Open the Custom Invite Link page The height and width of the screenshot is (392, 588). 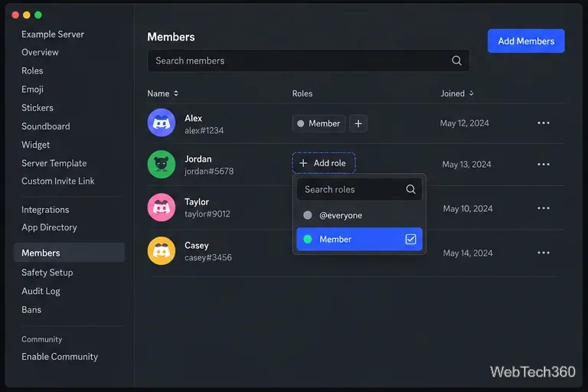[x=58, y=181]
